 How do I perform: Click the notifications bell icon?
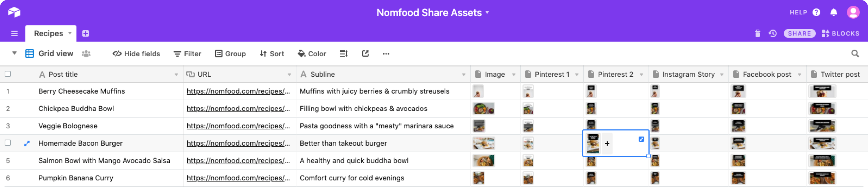(x=834, y=12)
